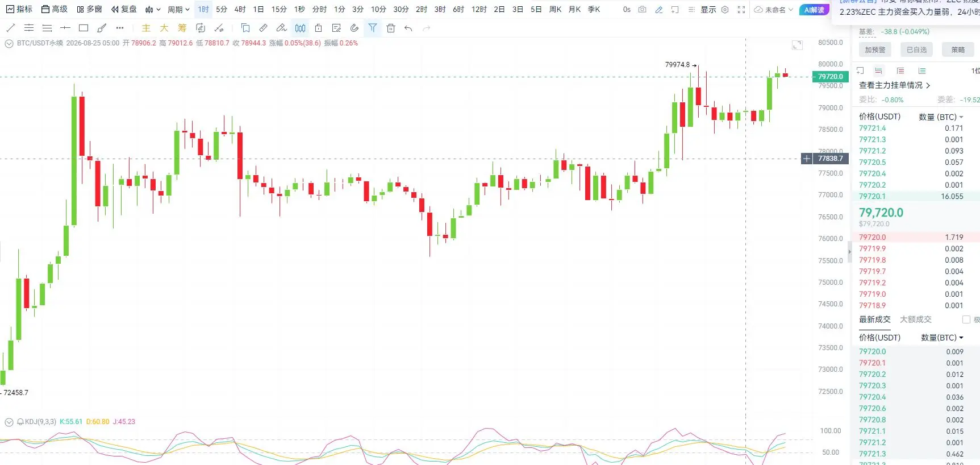Viewport: 980px width, 465px height.
Task: Open more drawing tools ellipsis
Action: [x=119, y=27]
